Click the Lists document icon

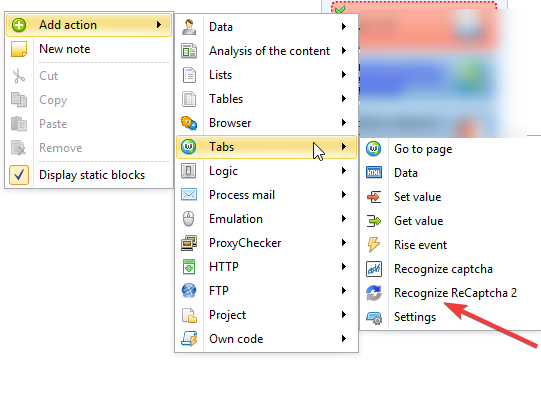click(x=189, y=75)
